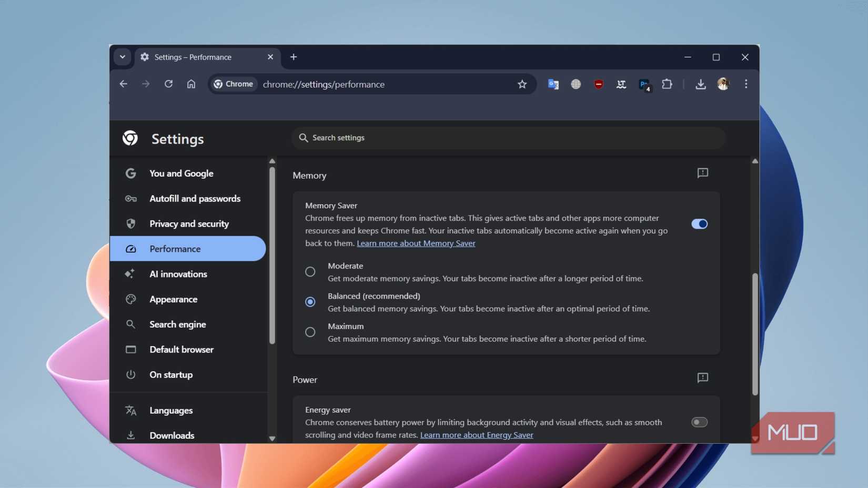Send feedback on the Memory section
The image size is (868, 488).
coord(703,173)
